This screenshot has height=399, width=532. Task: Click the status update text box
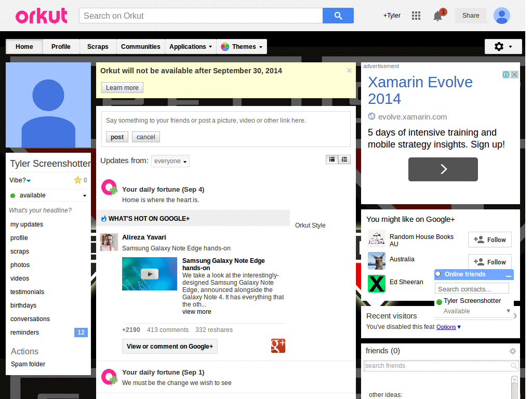click(x=225, y=121)
